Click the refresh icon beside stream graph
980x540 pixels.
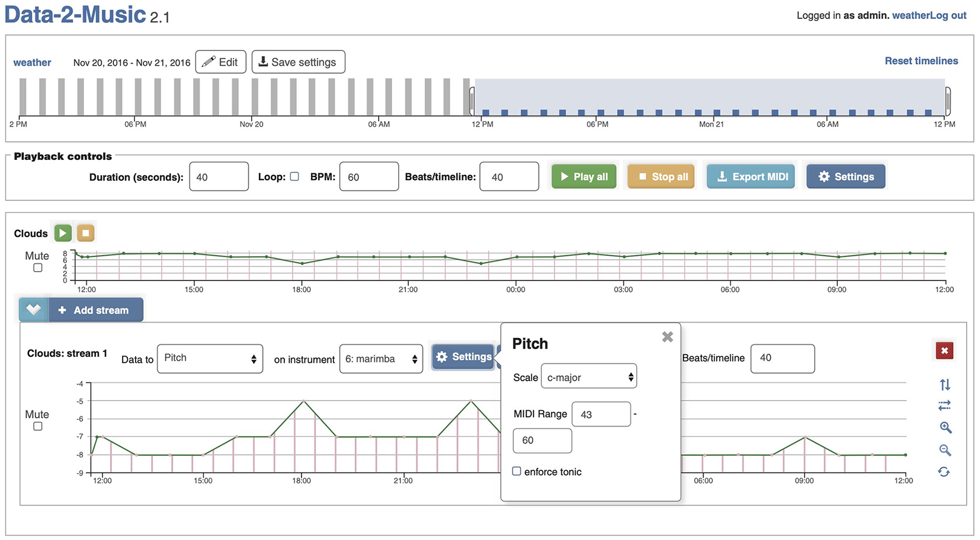(x=944, y=472)
